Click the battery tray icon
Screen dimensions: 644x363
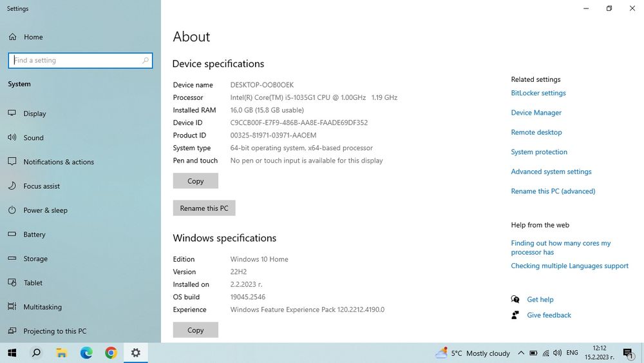click(533, 353)
